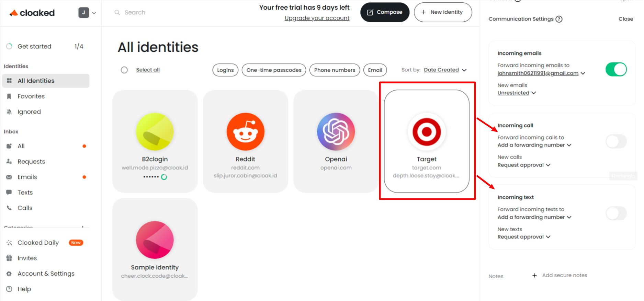Click the Requests icon
Image resolution: width=644 pixels, height=301 pixels.
point(9,161)
